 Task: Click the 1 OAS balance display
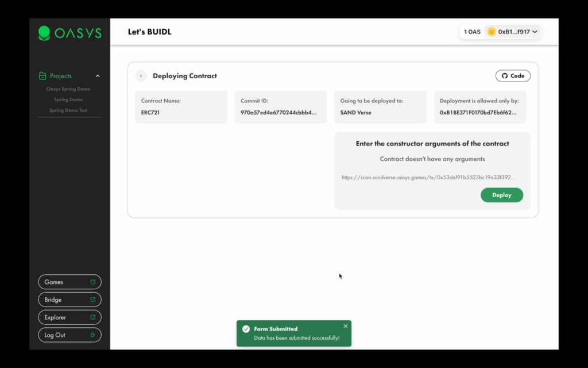pyautogui.click(x=472, y=32)
